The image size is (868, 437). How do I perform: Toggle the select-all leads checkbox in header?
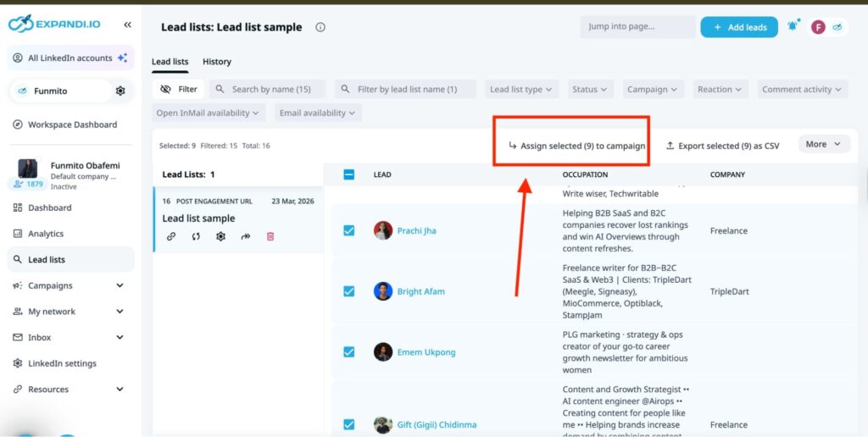(348, 174)
